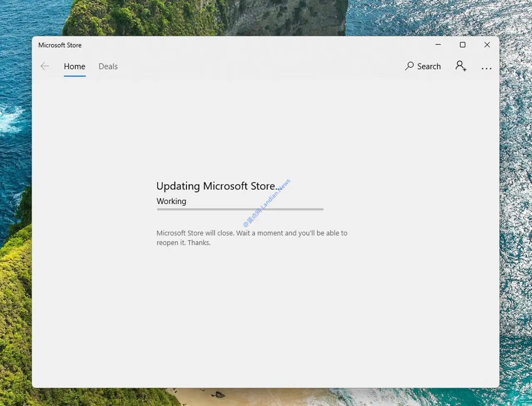
Task: Open the Deals tab
Action: click(108, 66)
